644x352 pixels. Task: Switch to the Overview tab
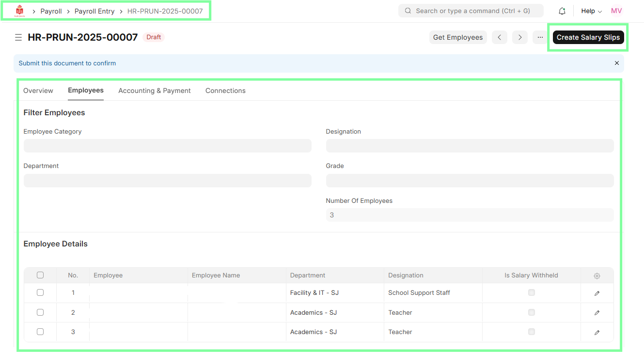tap(38, 91)
